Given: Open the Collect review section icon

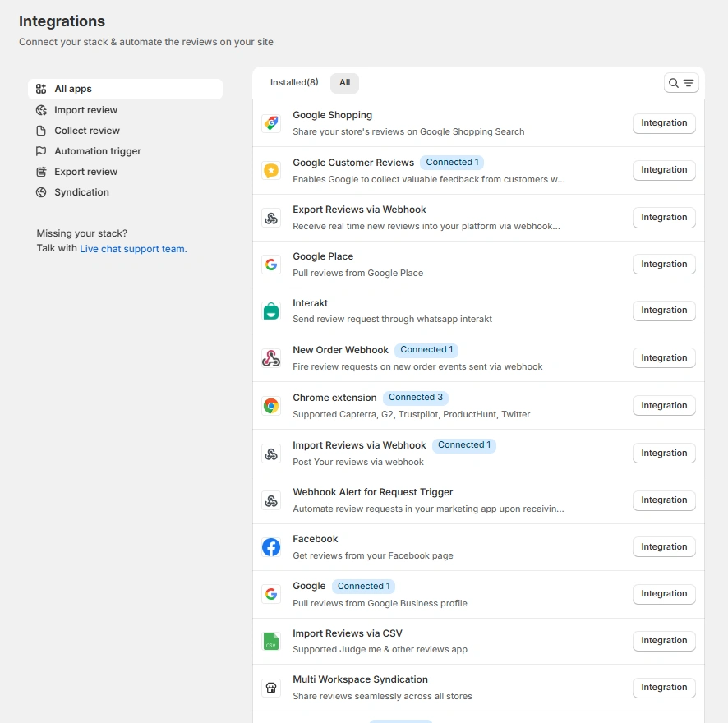Looking at the screenshot, I should pos(40,130).
